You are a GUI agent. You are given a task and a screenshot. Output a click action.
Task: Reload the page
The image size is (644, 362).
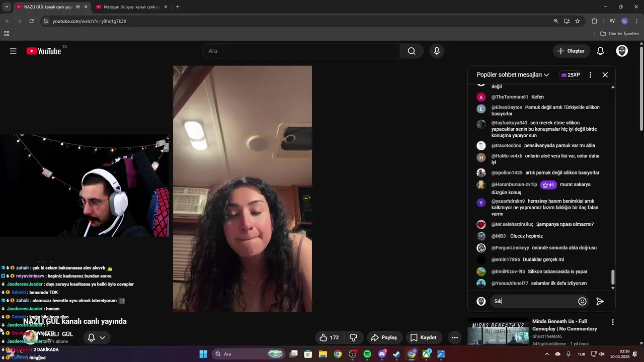31,21
